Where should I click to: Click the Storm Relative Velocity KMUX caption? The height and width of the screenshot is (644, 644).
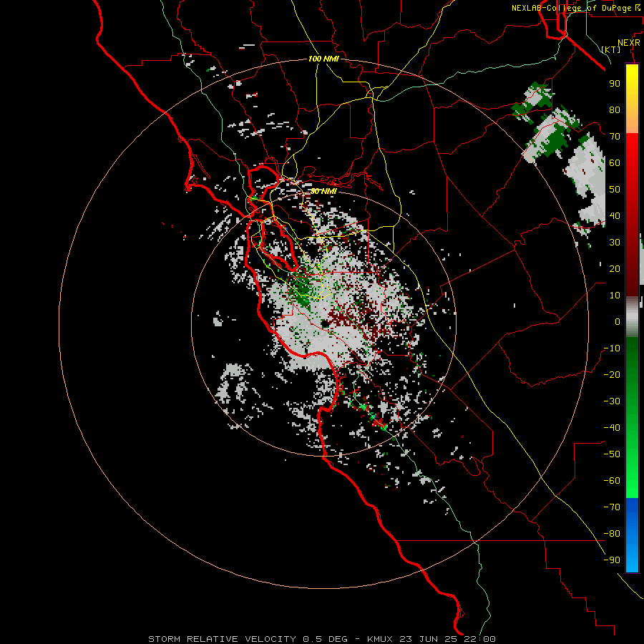(321, 639)
